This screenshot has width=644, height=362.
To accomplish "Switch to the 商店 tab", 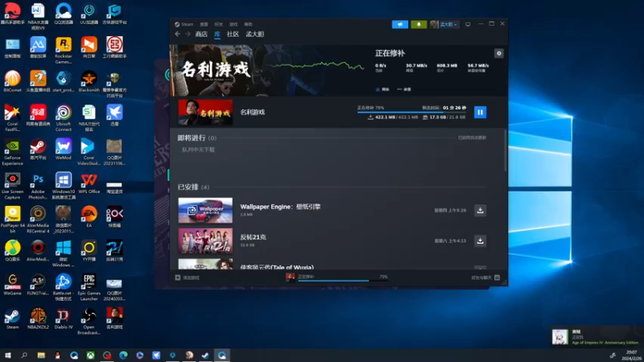I will coord(201,34).
